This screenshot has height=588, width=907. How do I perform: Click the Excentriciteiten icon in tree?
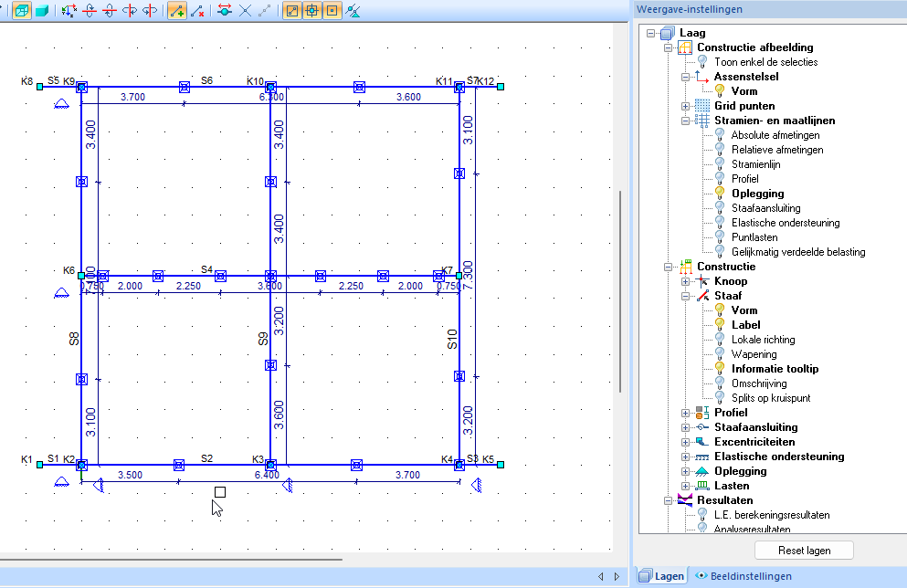point(702,442)
